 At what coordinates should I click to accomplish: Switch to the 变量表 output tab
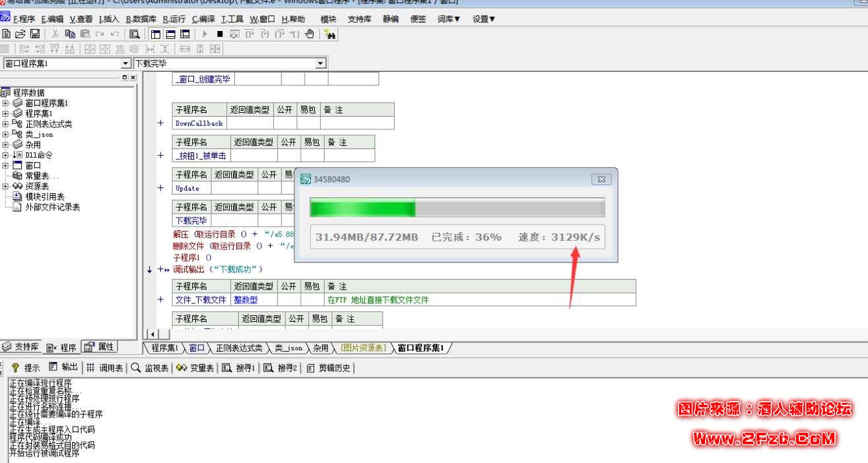[195, 368]
